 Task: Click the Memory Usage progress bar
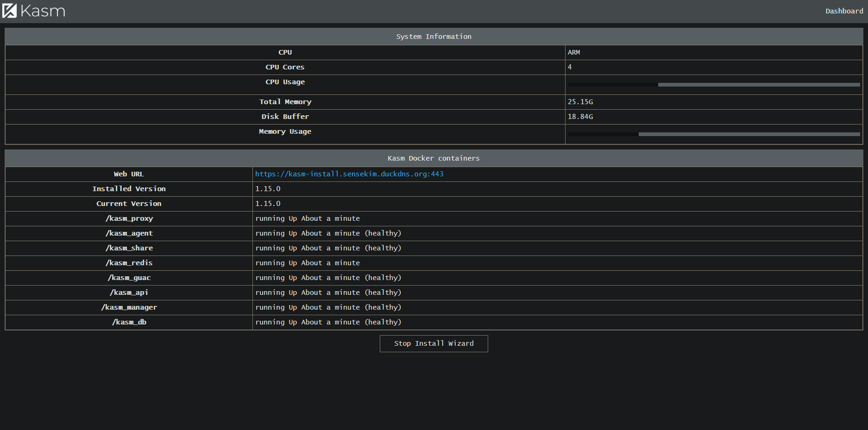click(x=714, y=134)
